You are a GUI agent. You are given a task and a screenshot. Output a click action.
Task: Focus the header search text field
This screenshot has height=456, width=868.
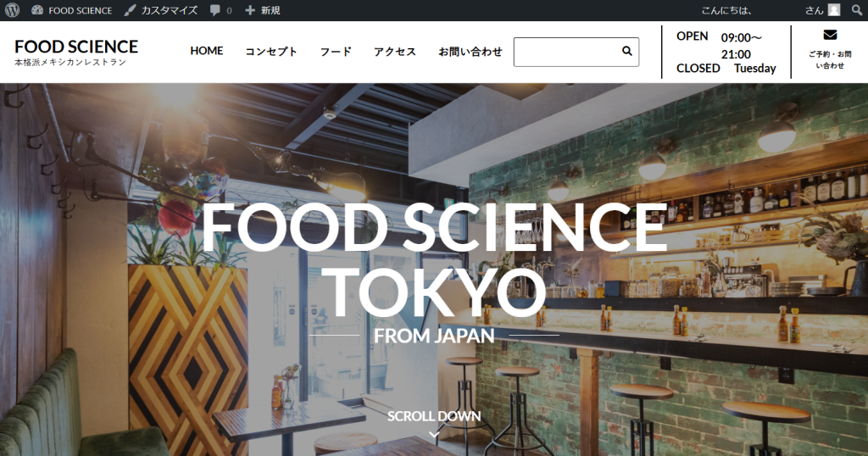tap(567, 52)
